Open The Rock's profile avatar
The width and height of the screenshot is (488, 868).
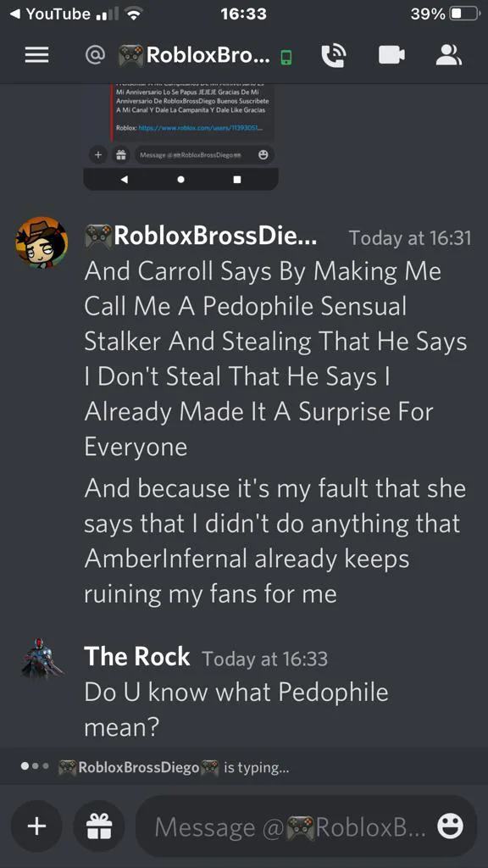42,658
